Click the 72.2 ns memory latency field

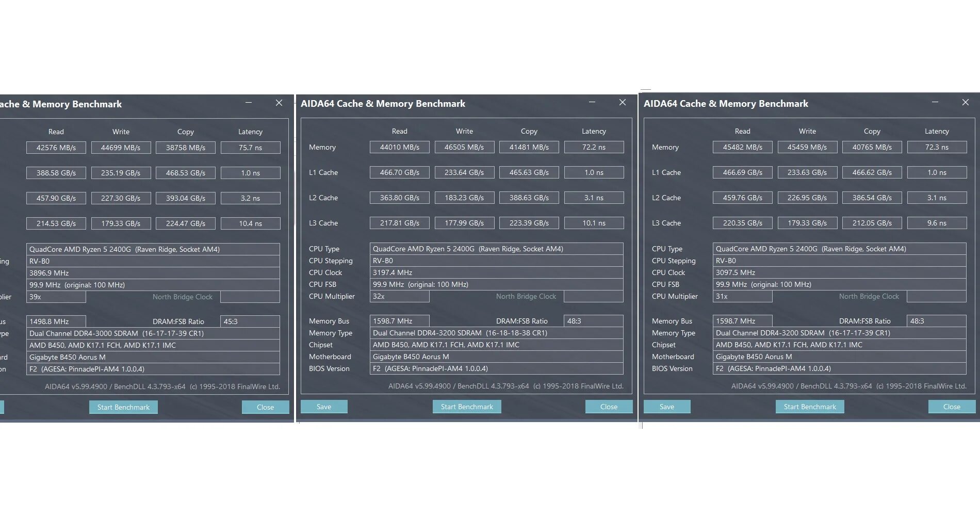pos(594,147)
